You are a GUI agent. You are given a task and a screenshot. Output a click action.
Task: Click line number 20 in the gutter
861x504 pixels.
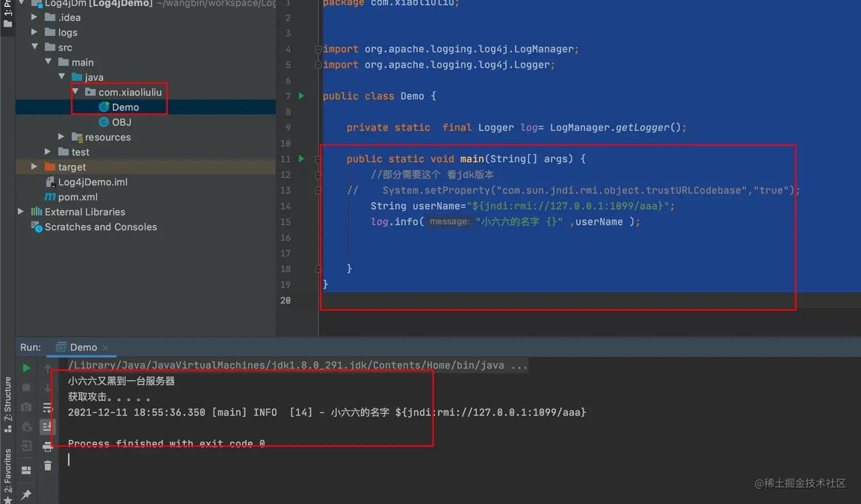pyautogui.click(x=285, y=300)
